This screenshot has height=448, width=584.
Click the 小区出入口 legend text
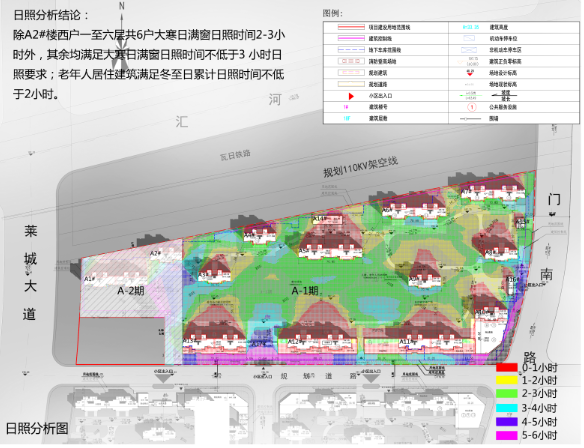coord(380,96)
